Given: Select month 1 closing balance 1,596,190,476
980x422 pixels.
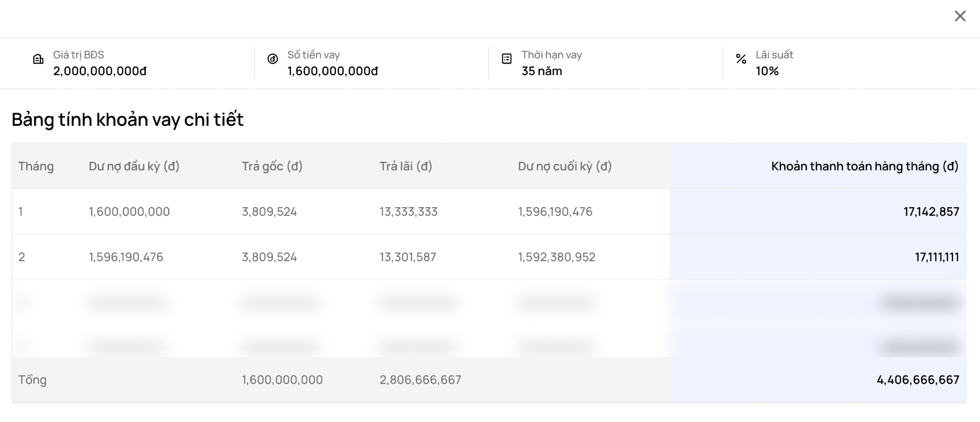Looking at the screenshot, I should (555, 211).
